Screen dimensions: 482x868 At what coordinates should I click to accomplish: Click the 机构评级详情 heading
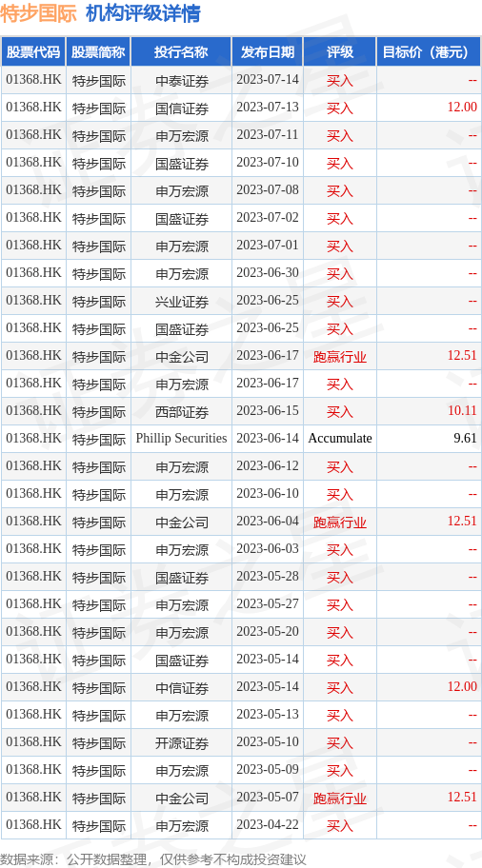[143, 13]
